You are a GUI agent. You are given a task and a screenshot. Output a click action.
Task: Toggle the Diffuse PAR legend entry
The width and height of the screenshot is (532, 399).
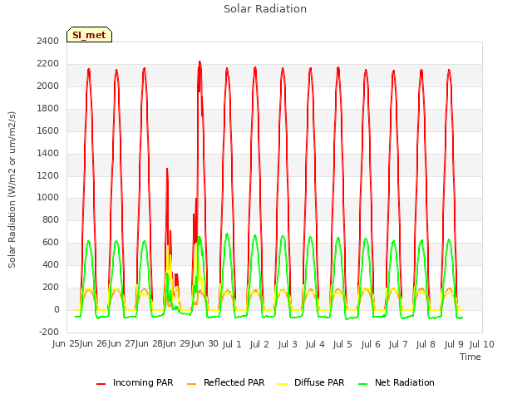(x=311, y=382)
